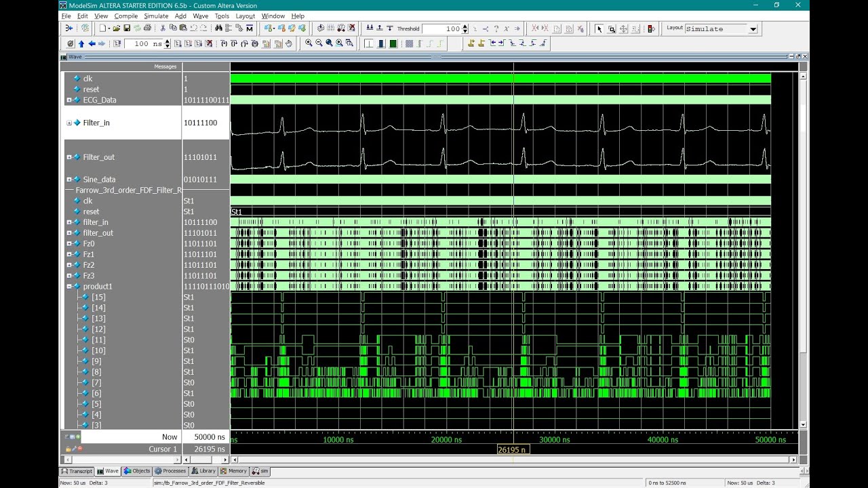Click the Zoom Full magnifier icon
Screen dimensions: 868x488
(x=329, y=43)
